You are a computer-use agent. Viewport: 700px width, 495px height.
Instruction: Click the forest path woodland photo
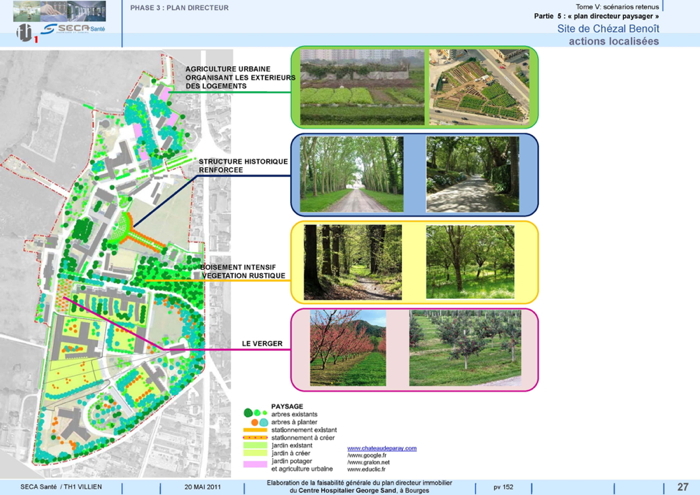352,262
